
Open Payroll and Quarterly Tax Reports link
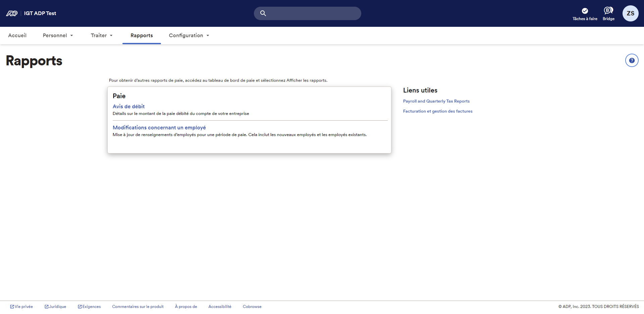pos(436,101)
